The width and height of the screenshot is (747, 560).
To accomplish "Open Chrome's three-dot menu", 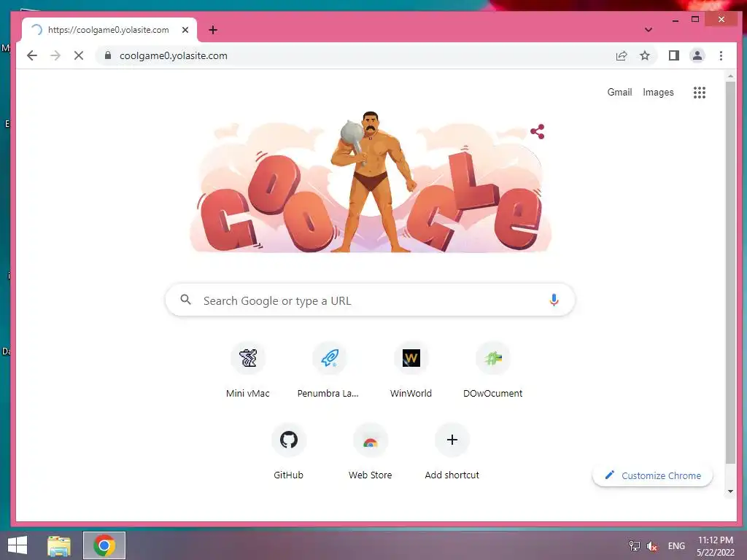I will tap(721, 55).
